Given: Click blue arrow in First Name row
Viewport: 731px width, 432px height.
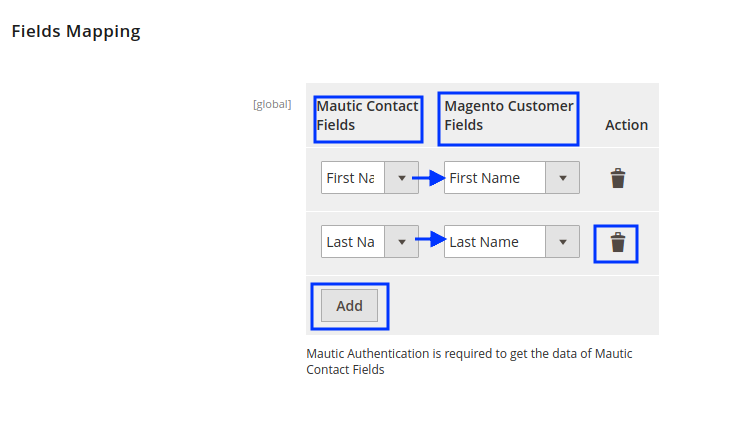Looking at the screenshot, I should pos(429,178).
